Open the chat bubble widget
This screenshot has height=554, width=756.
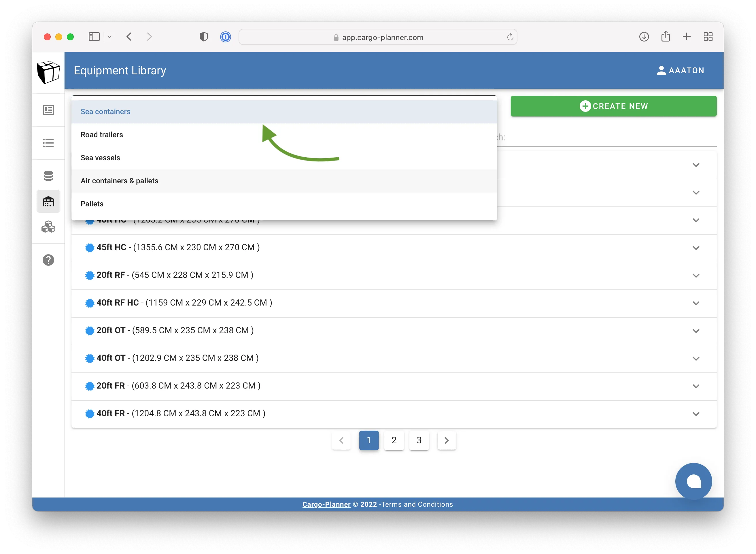click(693, 481)
